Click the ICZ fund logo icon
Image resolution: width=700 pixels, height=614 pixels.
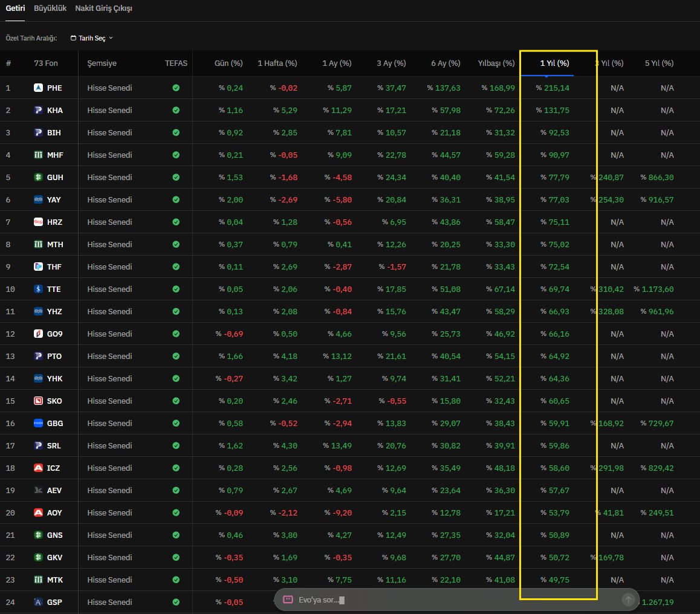click(39, 468)
